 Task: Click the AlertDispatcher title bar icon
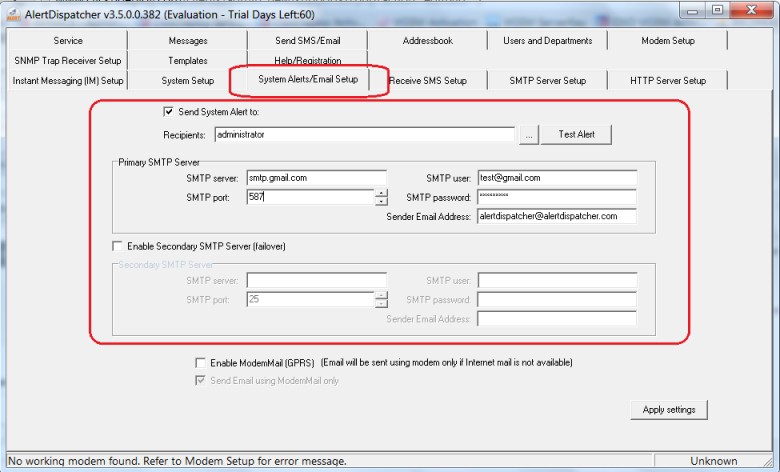coord(13,14)
